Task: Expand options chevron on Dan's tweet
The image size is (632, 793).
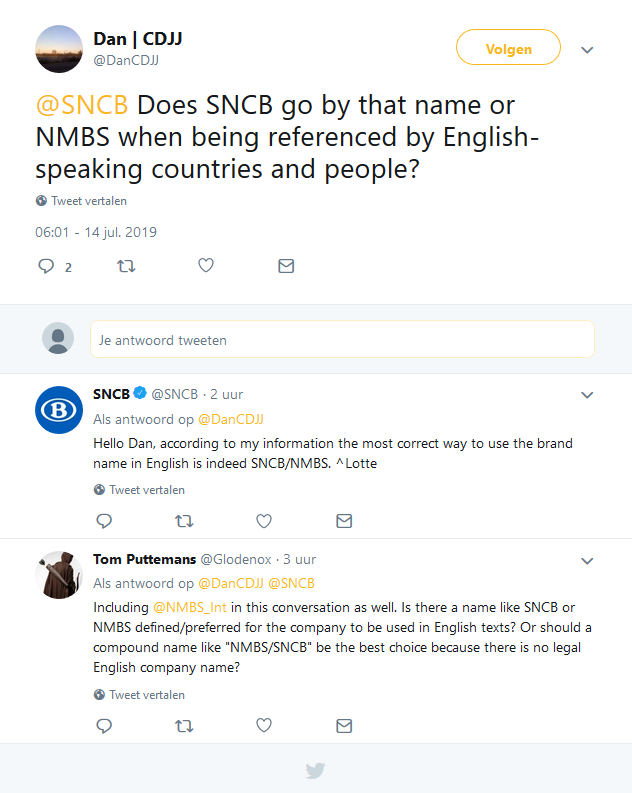Action: pyautogui.click(x=588, y=49)
